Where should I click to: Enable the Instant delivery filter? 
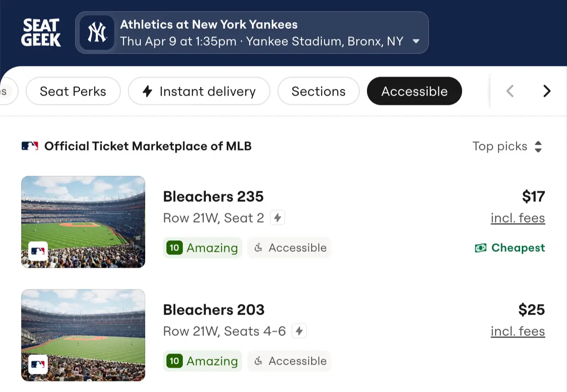[x=199, y=91]
